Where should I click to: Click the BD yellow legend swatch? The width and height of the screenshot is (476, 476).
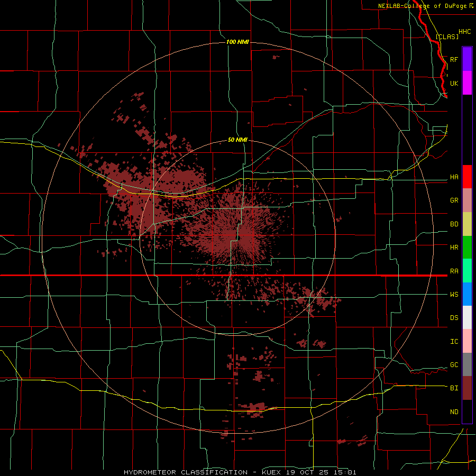point(467,224)
